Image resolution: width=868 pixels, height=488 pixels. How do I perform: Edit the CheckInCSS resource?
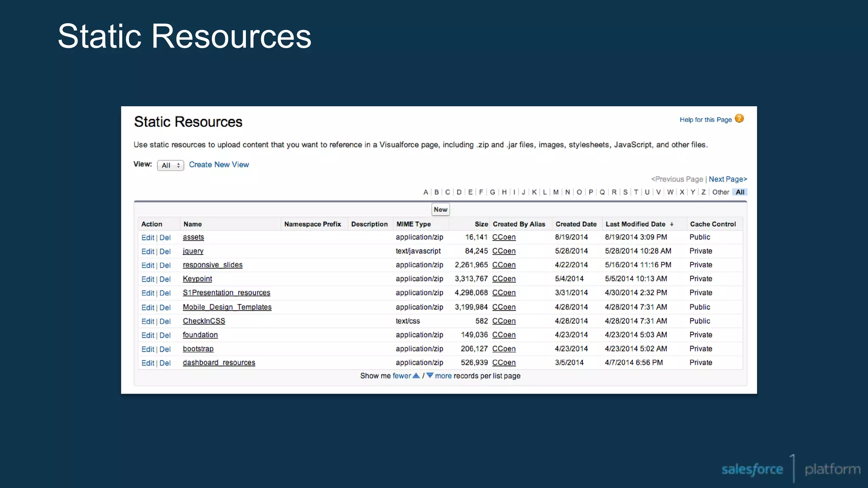pyautogui.click(x=147, y=322)
